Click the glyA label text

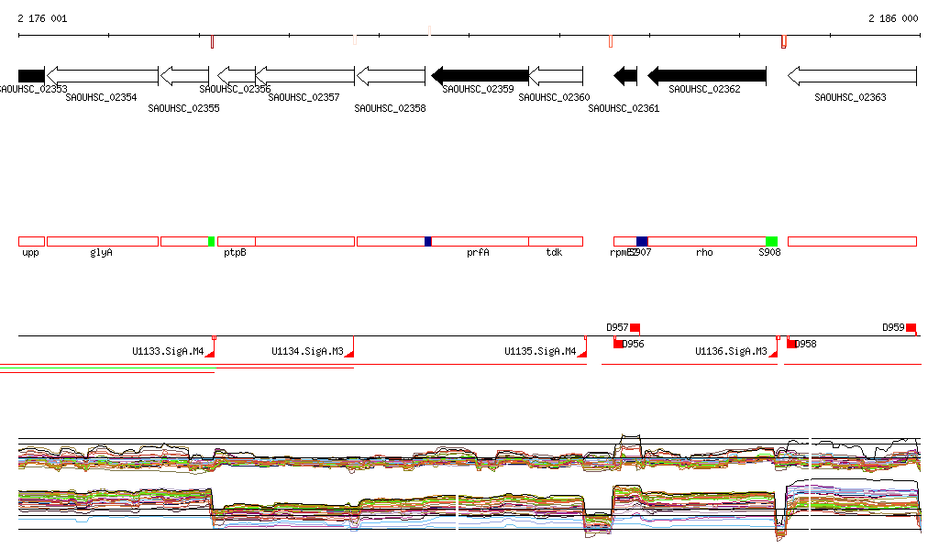click(x=101, y=253)
